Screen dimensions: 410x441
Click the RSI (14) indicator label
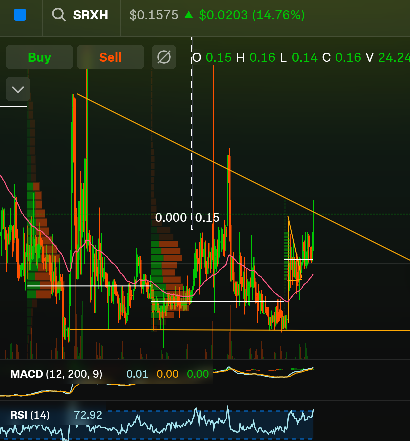pyautogui.click(x=30, y=415)
